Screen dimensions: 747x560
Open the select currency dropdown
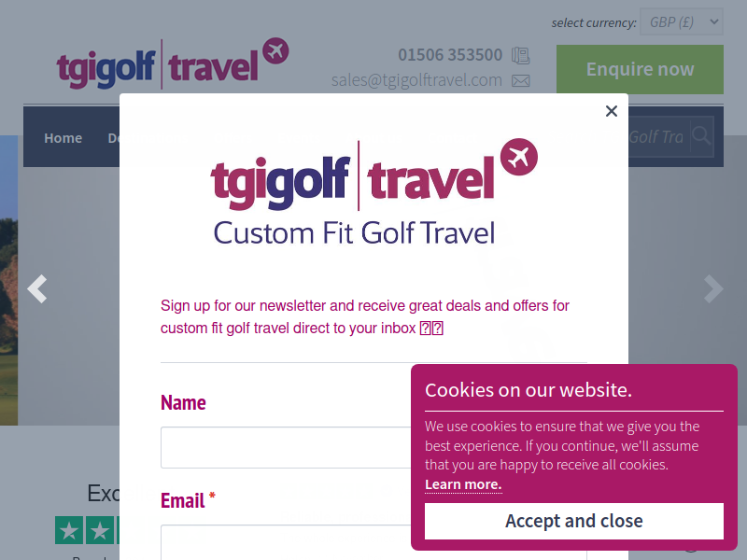pos(682,21)
